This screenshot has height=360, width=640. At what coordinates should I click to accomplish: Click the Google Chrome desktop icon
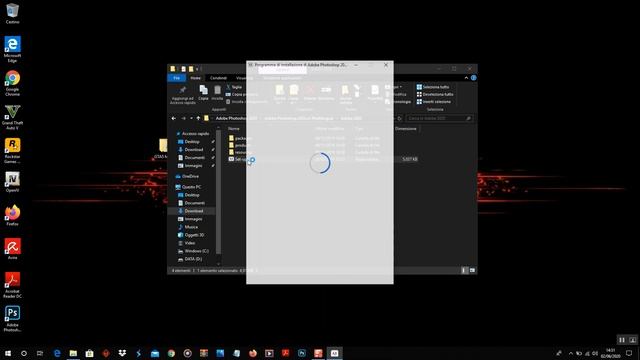pos(12,83)
